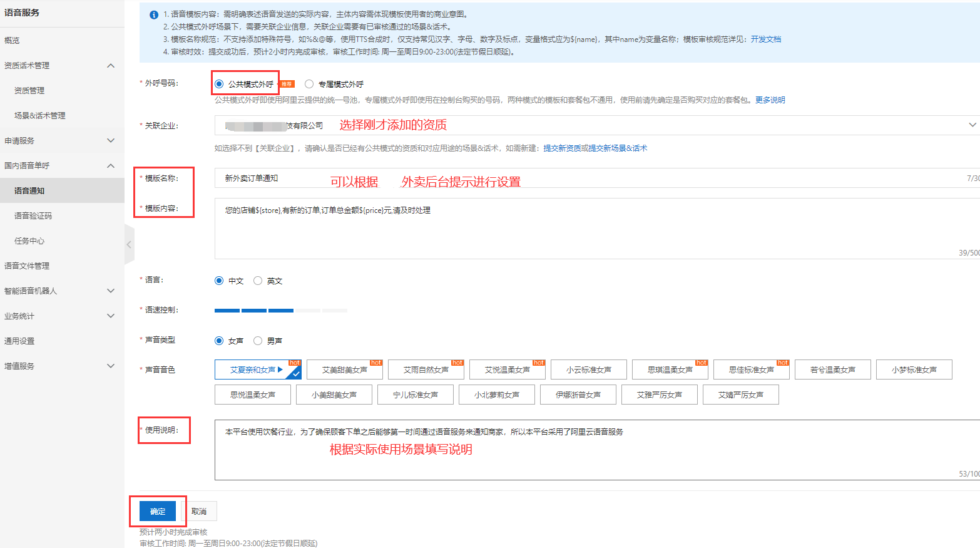
Task: Select 女声 voice type
Action: coord(219,341)
